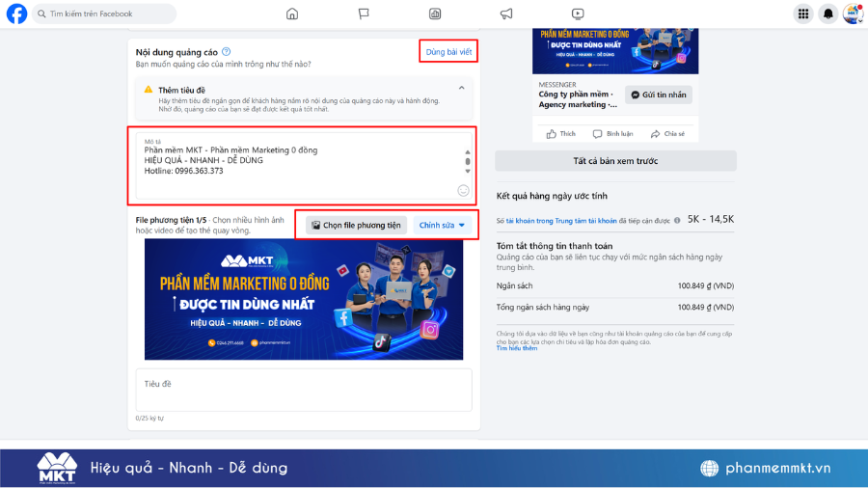Click the Hotline: 0996.363.373 text line
Screen dimensions: 868x488
[184, 171]
